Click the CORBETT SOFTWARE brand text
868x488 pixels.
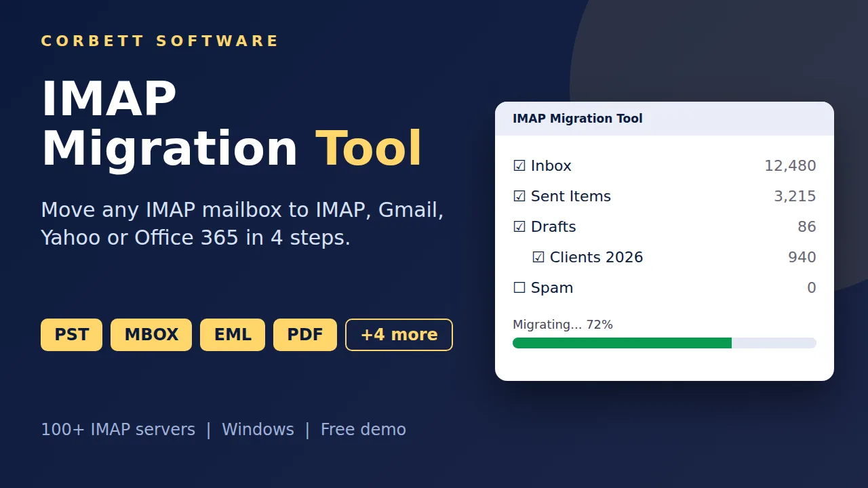click(159, 41)
